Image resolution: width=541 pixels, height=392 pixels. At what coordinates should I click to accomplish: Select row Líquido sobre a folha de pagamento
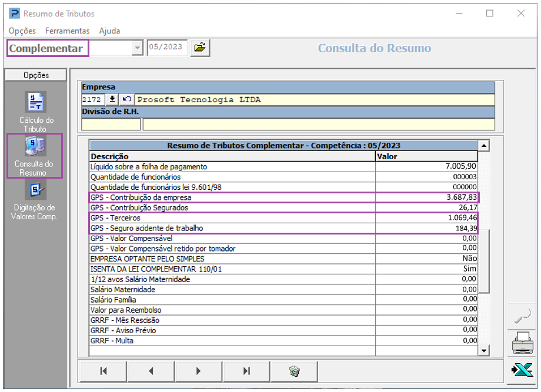(x=283, y=166)
